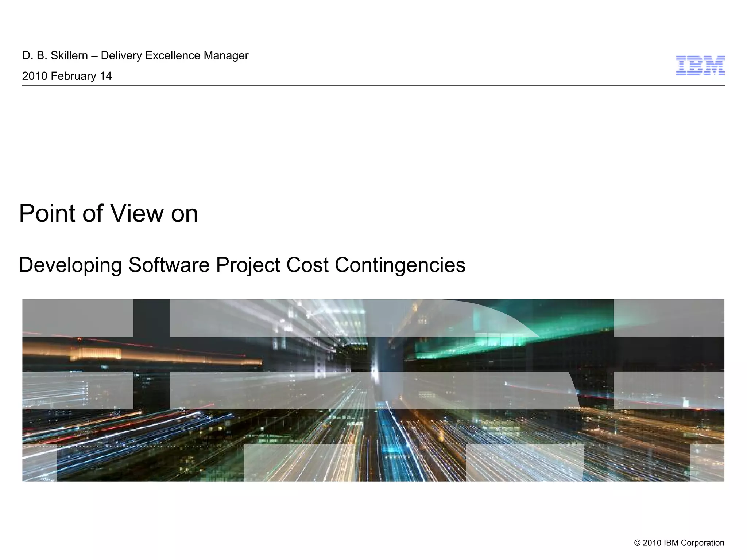
Task: Click the author name D. B. Skillern
Action: [x=55, y=55]
